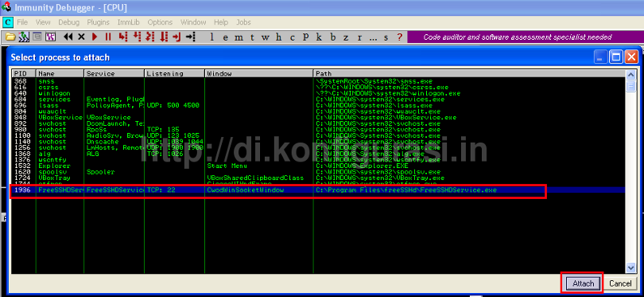
Task: Select the VBoxTray process row, PID 1724
Action: [x=318, y=178]
